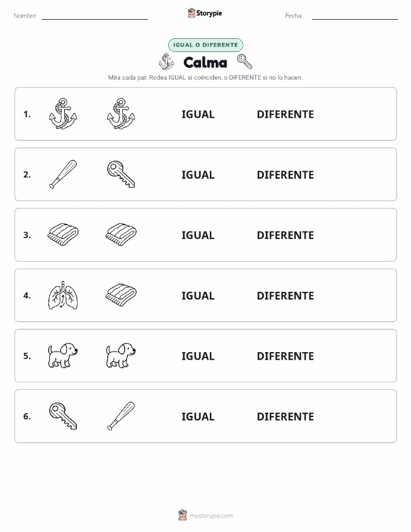
Task: Click the anchor icon beside the Calma title
Action: pos(166,61)
